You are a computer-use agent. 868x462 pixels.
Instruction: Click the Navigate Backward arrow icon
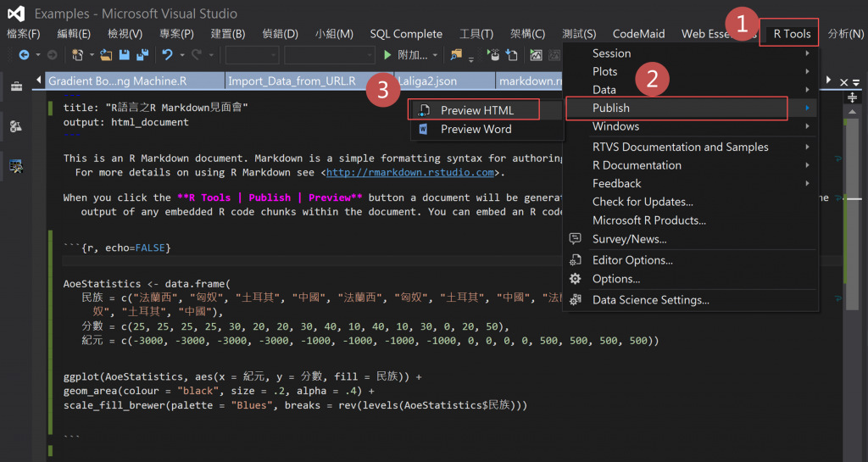[24, 55]
